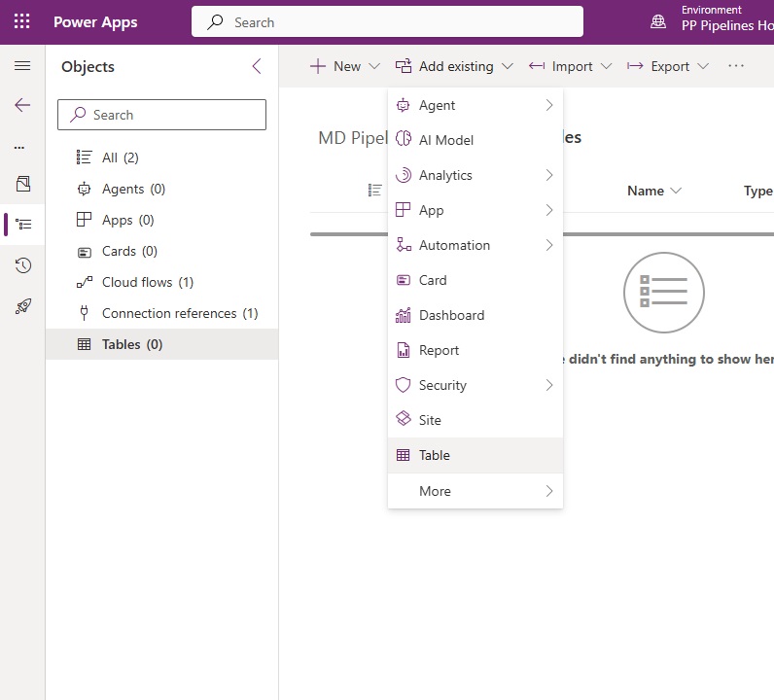Collapse the Objects pane with chevron
The width and height of the screenshot is (774, 700).
tap(256, 66)
